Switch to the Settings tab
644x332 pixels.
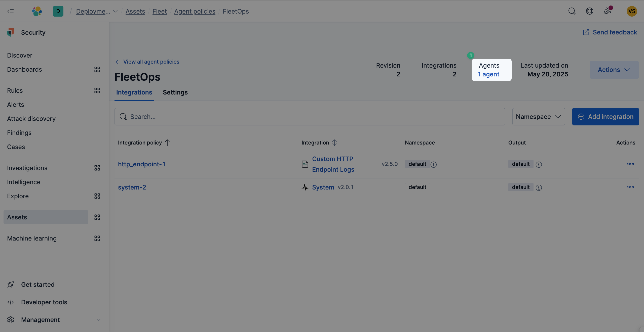point(175,92)
